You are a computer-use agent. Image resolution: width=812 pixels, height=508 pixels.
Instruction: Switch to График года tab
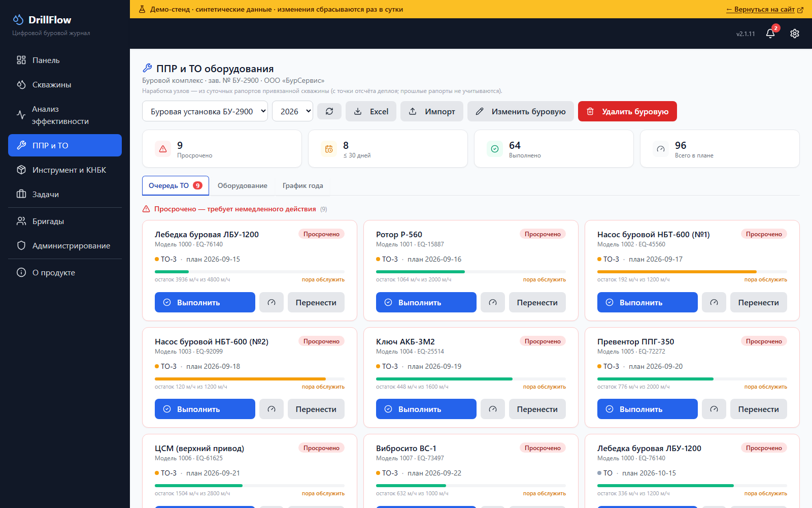(x=303, y=185)
